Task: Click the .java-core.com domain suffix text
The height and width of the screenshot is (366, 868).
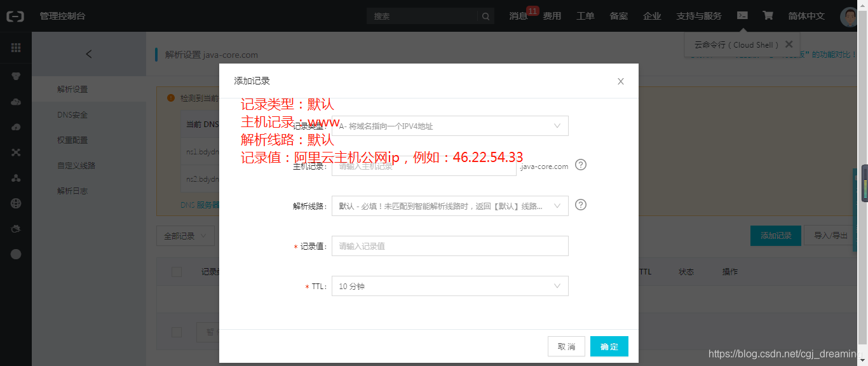Action: [x=544, y=166]
